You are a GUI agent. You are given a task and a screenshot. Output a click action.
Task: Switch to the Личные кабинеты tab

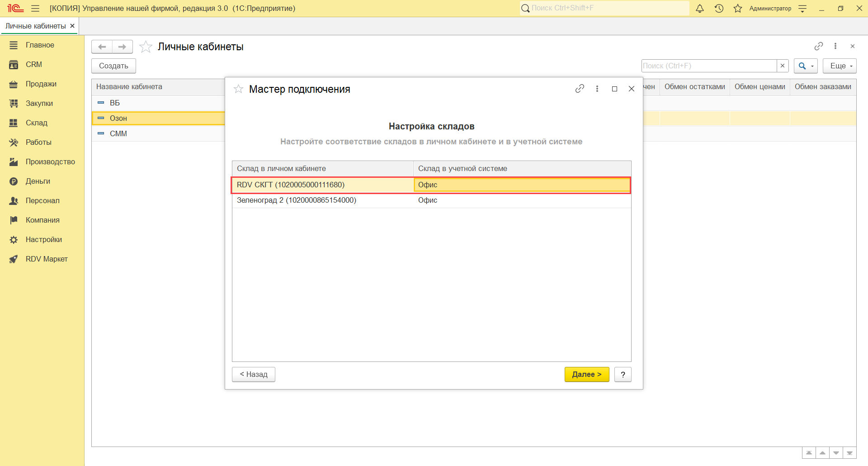coord(36,26)
